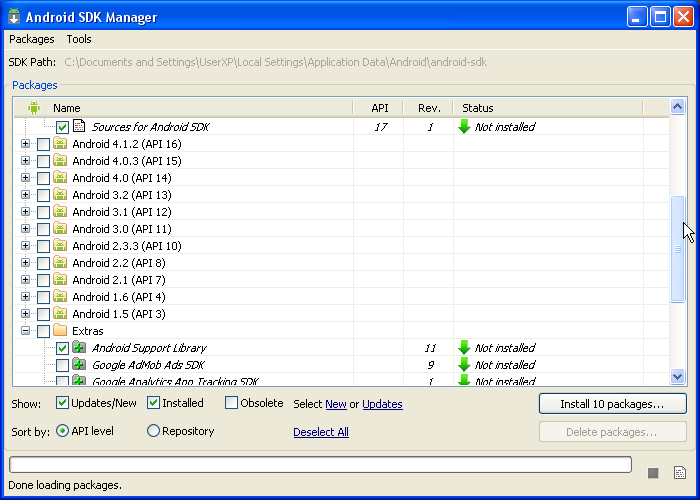Click the Android 2.3.3 (API 10) folder icon
Image resolution: width=700 pixels, height=500 pixels.
click(60, 245)
